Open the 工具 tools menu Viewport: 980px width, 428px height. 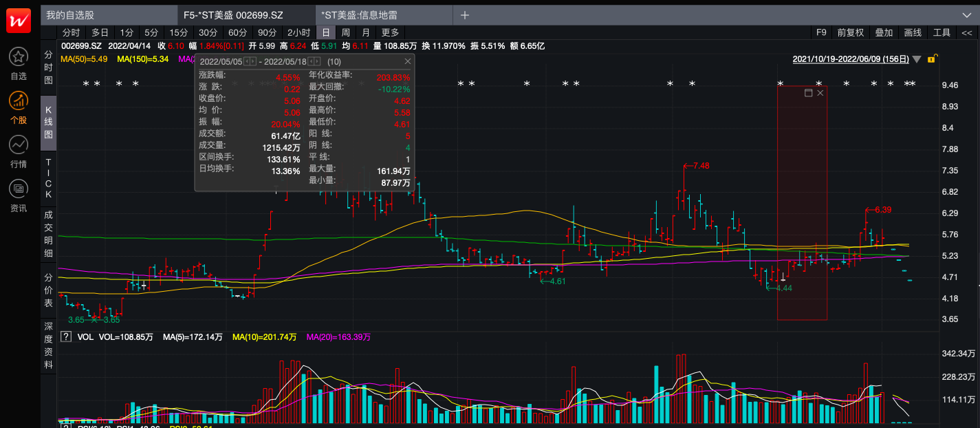pyautogui.click(x=941, y=32)
